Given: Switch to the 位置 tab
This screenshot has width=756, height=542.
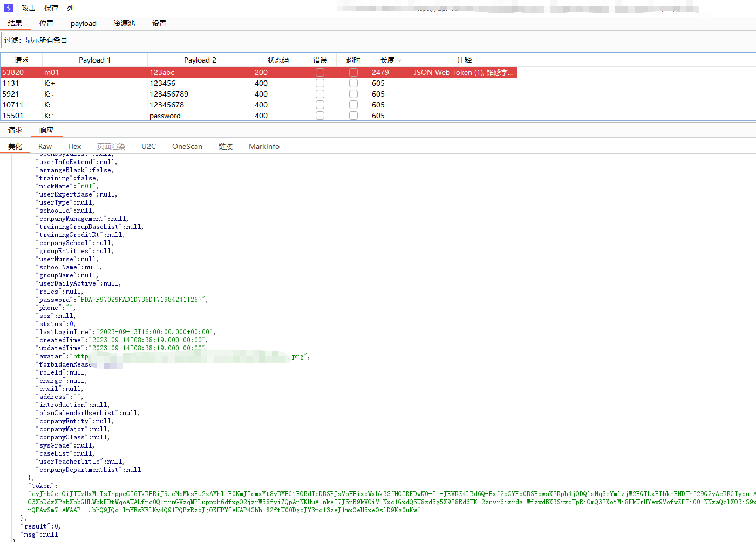Looking at the screenshot, I should point(46,23).
